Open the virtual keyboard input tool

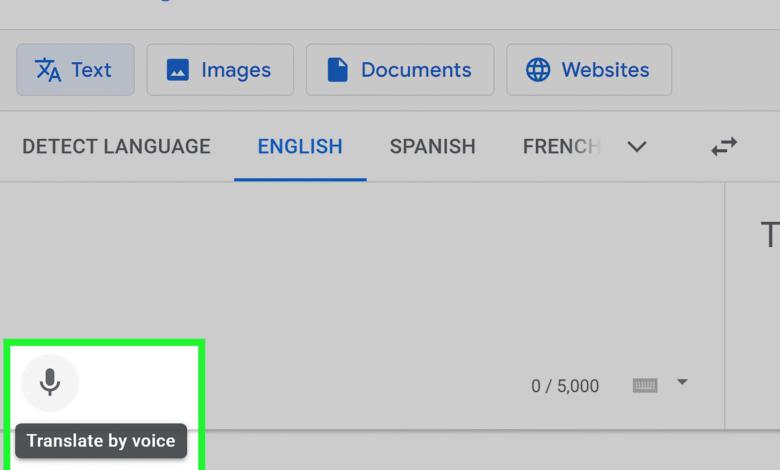pos(645,385)
